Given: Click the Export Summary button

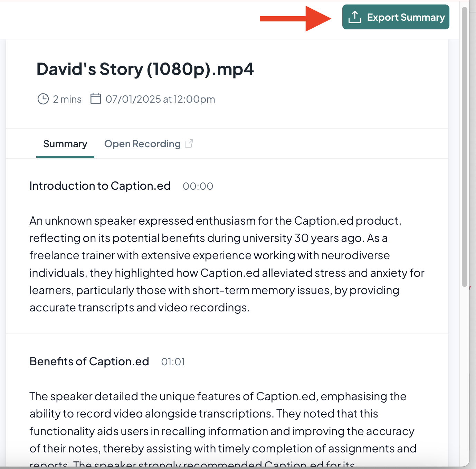Looking at the screenshot, I should tap(396, 17).
